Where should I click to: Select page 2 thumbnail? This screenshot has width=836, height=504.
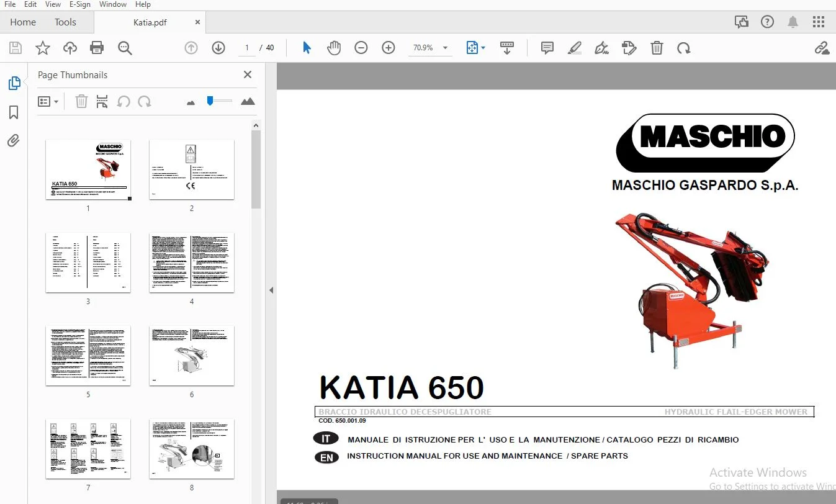[x=192, y=169]
